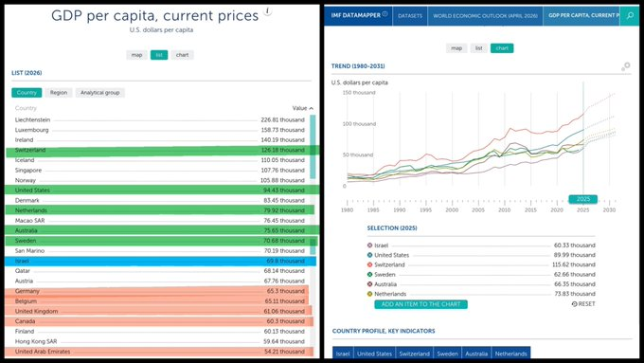Select Macao SAR row in the list
The width and height of the screenshot is (644, 363).
(160, 221)
